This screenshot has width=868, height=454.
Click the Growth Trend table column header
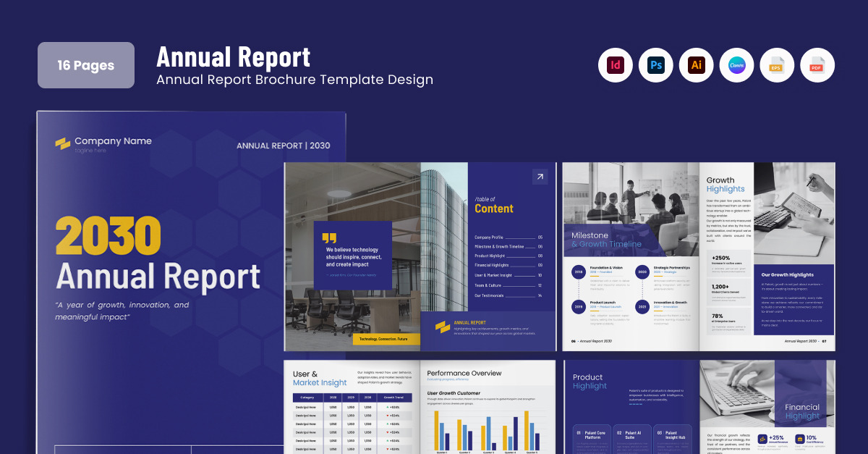click(393, 398)
